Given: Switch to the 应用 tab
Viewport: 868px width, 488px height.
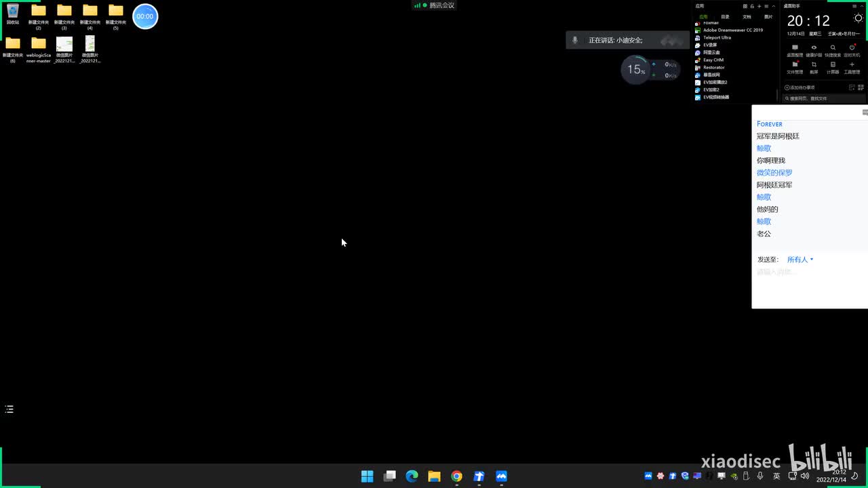Looking at the screenshot, I should tap(703, 17).
